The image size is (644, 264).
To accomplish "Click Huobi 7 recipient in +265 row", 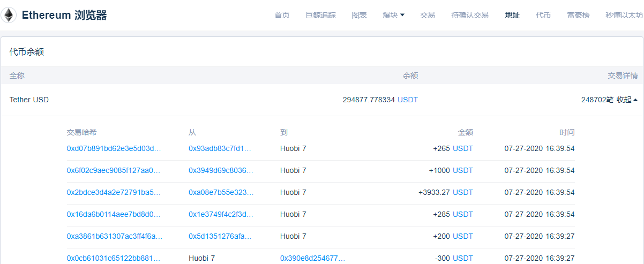I will click(x=293, y=148).
